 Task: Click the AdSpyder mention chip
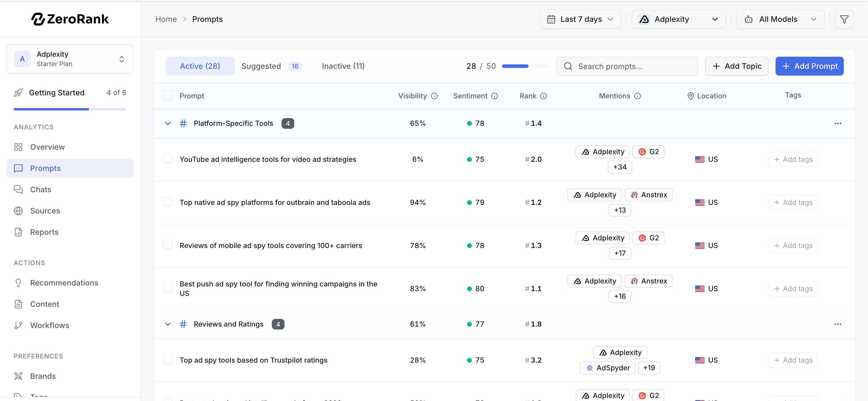pyautogui.click(x=607, y=368)
